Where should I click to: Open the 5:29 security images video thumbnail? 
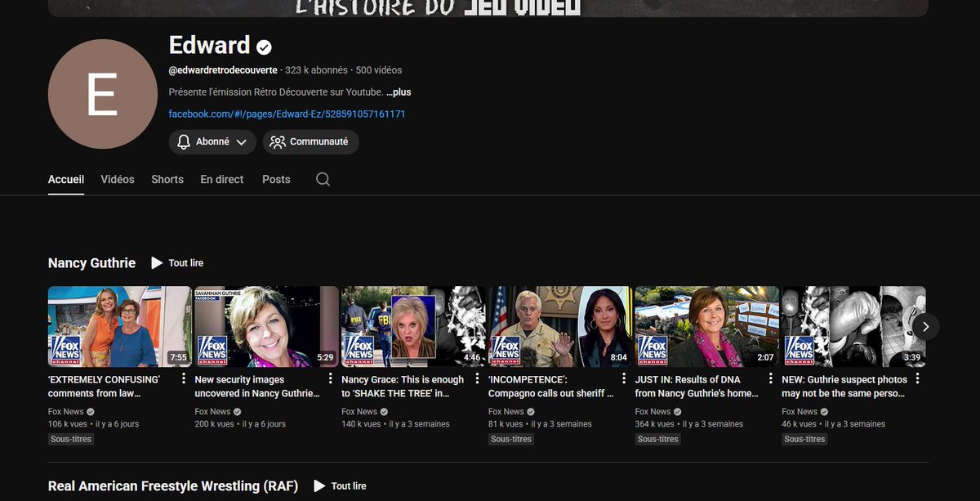coord(266,326)
